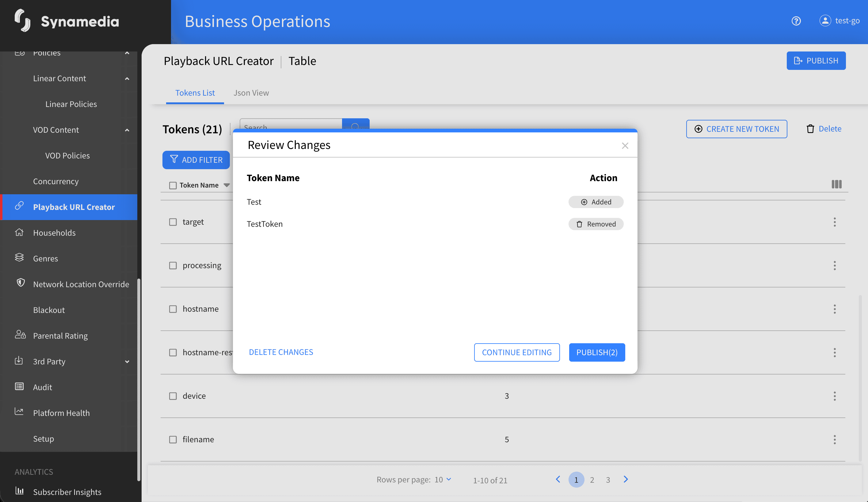Click the Playback URL Creator link icon
Viewport: 868px width, 502px height.
[19, 206]
